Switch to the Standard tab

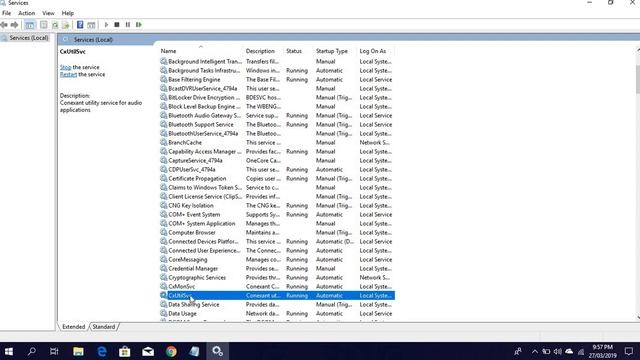[104, 327]
